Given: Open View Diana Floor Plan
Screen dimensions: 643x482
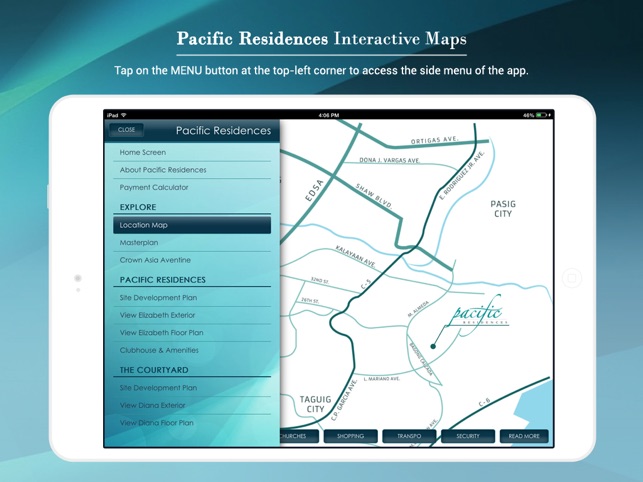Looking at the screenshot, I should pyautogui.click(x=192, y=423).
